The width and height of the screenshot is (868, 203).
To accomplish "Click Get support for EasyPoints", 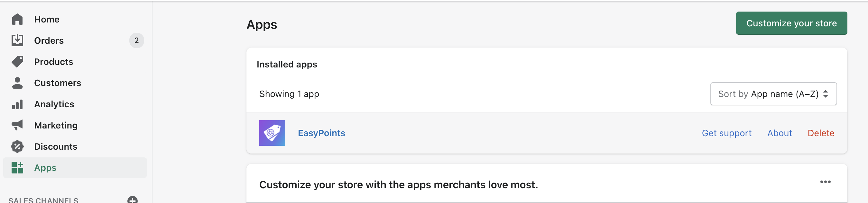I will 726,133.
